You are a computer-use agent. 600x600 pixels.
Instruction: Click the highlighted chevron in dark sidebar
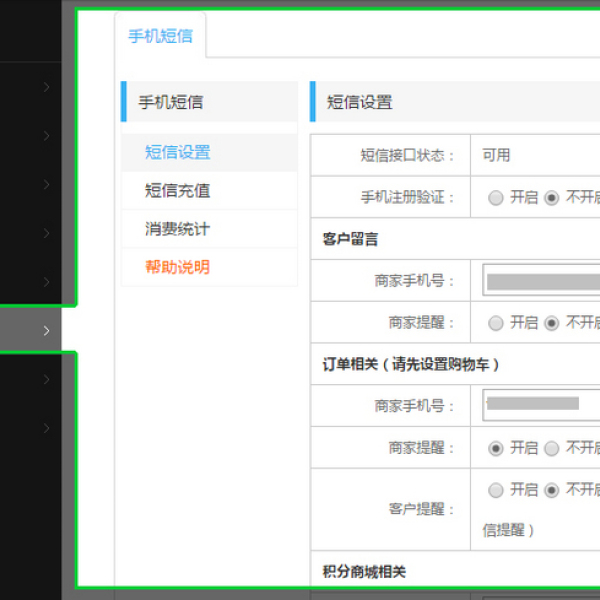click(x=46, y=330)
